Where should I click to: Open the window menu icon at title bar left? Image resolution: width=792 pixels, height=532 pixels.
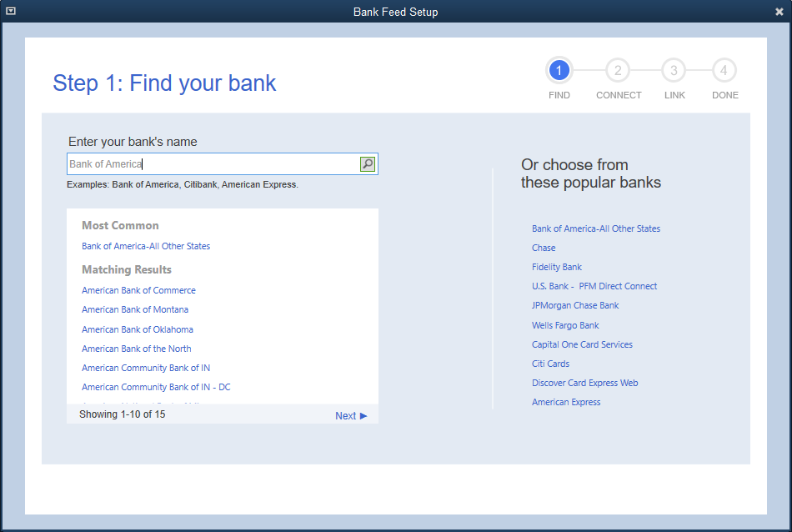(11, 11)
